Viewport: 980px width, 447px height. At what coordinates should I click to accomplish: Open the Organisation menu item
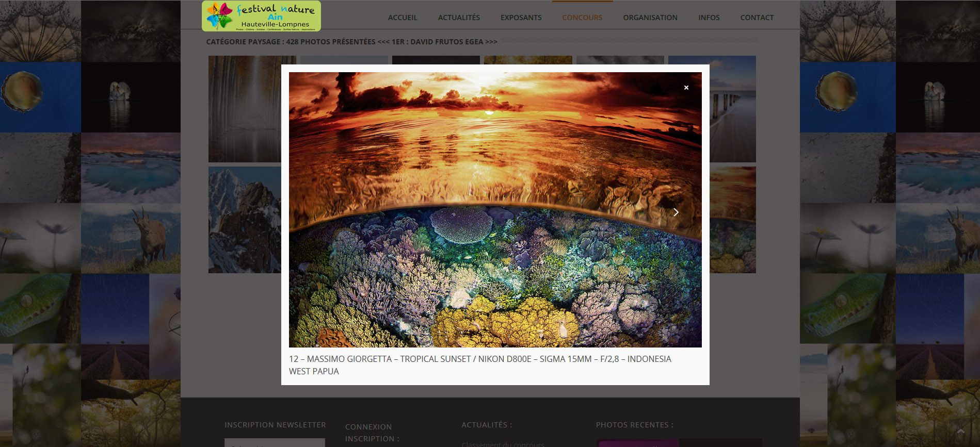point(650,18)
